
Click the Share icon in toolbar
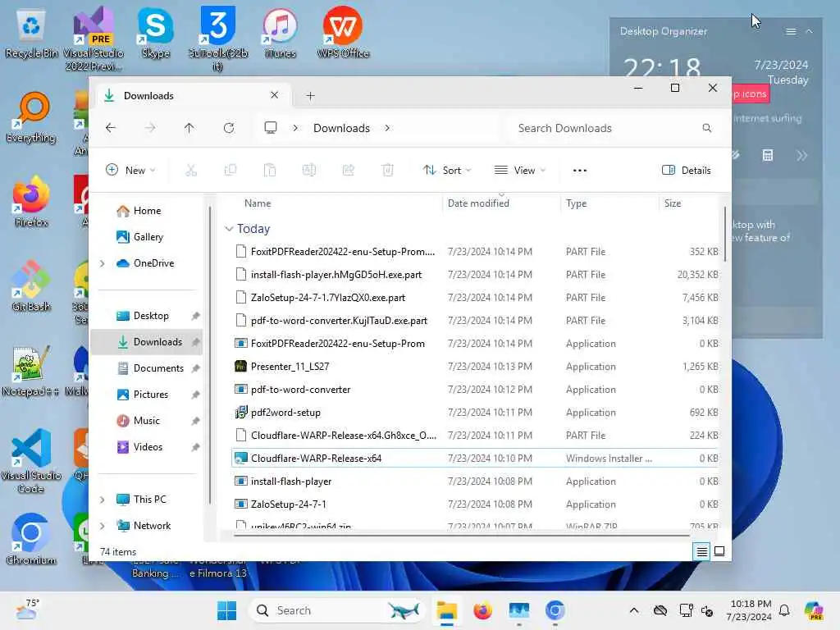tap(348, 171)
